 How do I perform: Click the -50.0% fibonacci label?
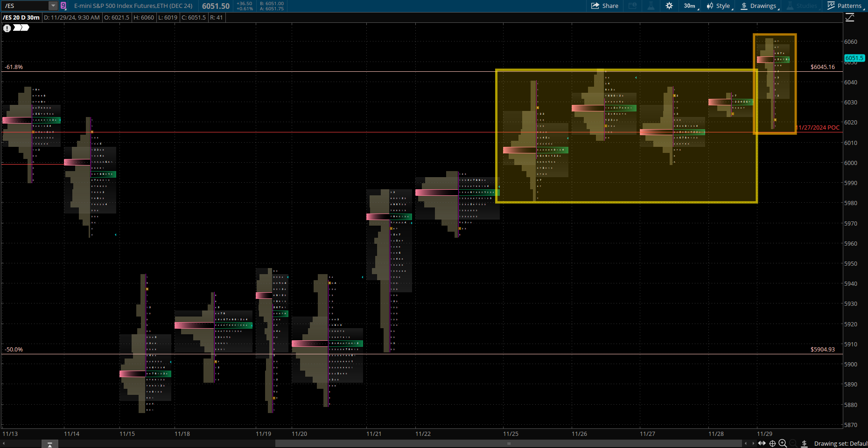pyautogui.click(x=14, y=350)
